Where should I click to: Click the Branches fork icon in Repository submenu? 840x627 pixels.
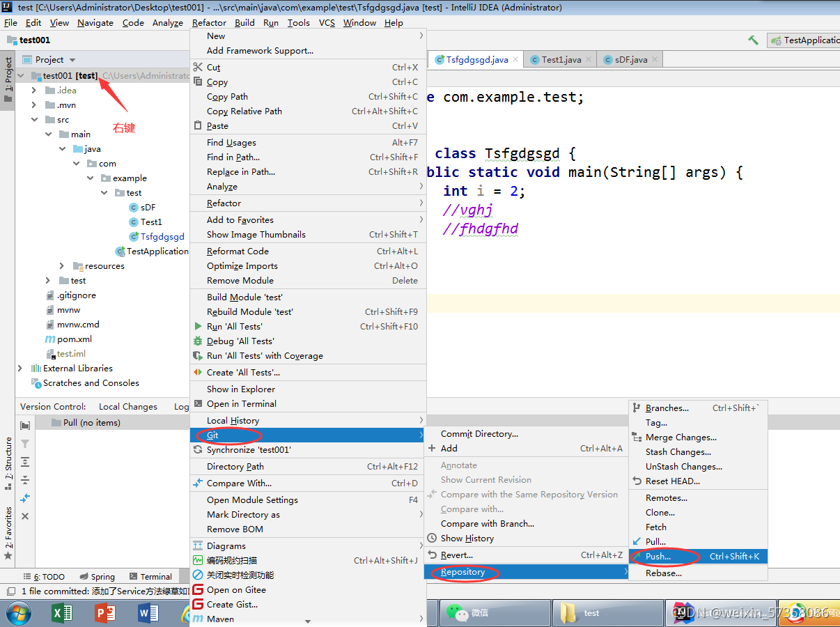(637, 408)
